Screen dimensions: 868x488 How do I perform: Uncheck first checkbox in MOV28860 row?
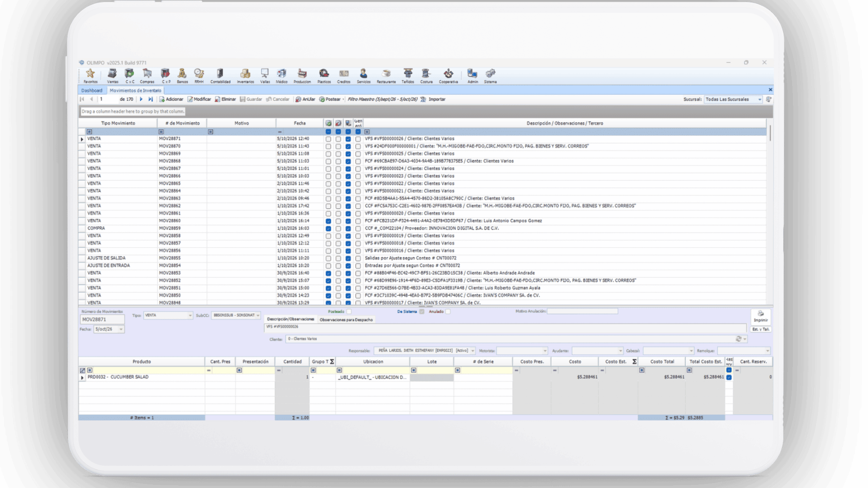pos(328,221)
